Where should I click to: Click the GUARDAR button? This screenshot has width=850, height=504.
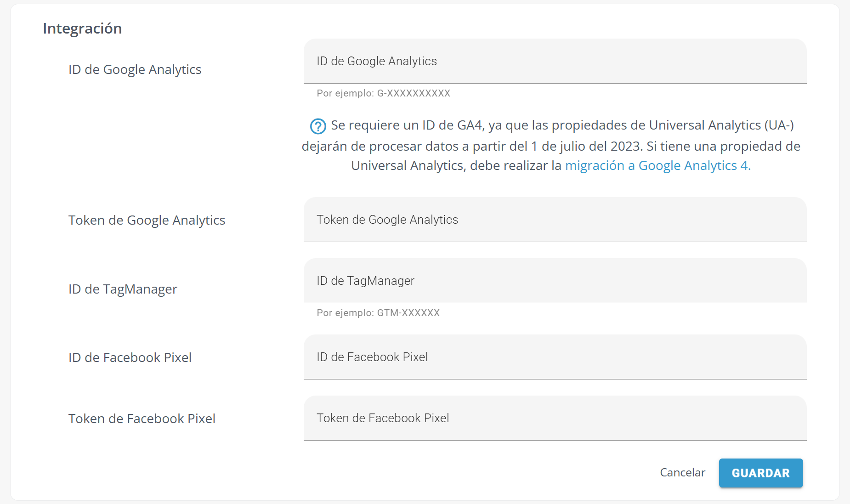(x=761, y=473)
